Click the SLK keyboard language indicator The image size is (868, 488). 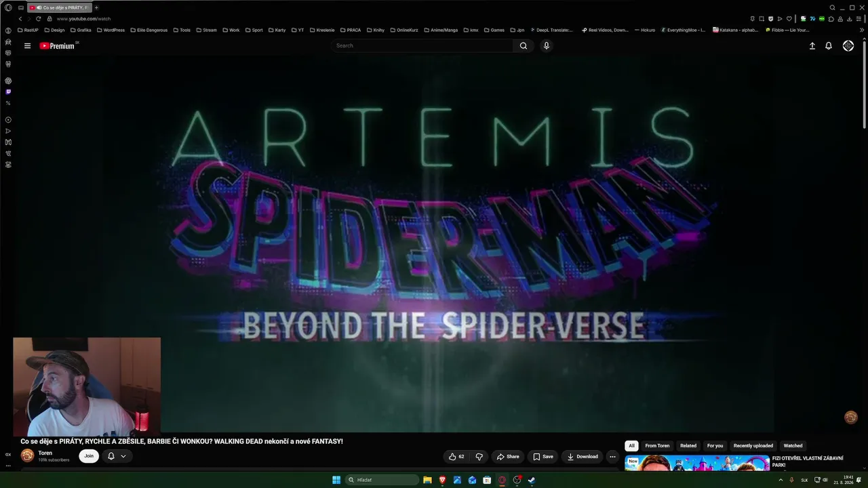click(x=805, y=480)
